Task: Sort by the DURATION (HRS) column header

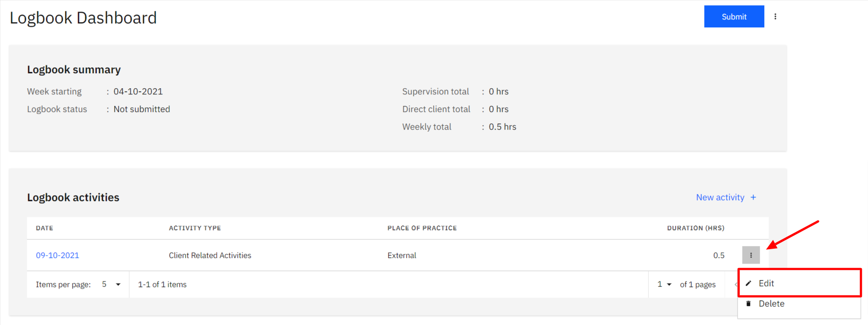Action: (695, 228)
